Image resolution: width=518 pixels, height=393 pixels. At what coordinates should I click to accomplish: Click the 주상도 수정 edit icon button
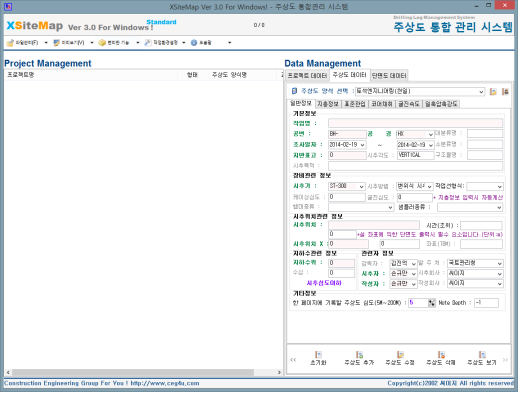coord(400,358)
